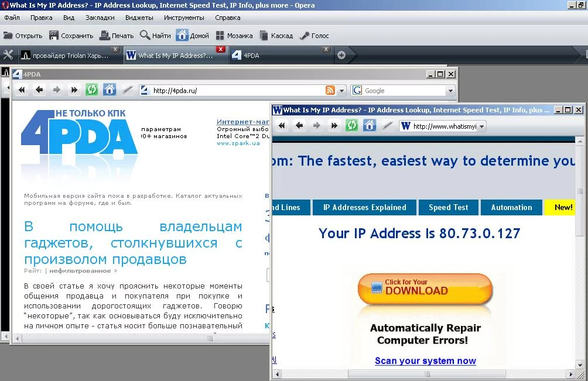Click the Домой home toolbar button
588x381 pixels.
point(193,36)
